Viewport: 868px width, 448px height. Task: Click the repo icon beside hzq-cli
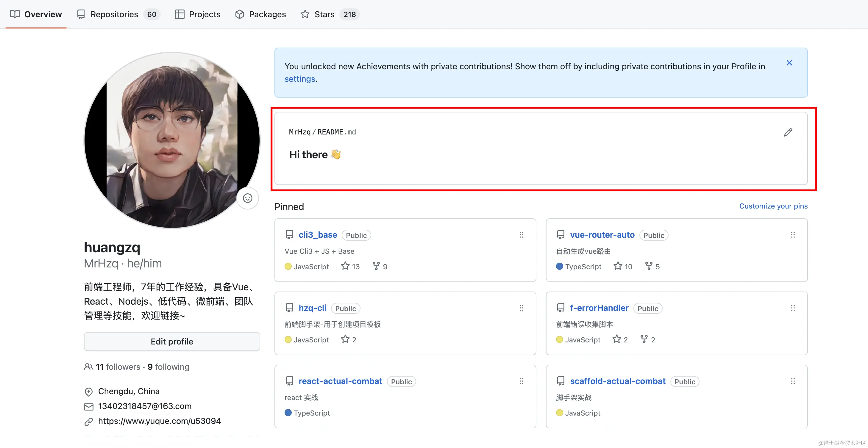[x=289, y=308]
